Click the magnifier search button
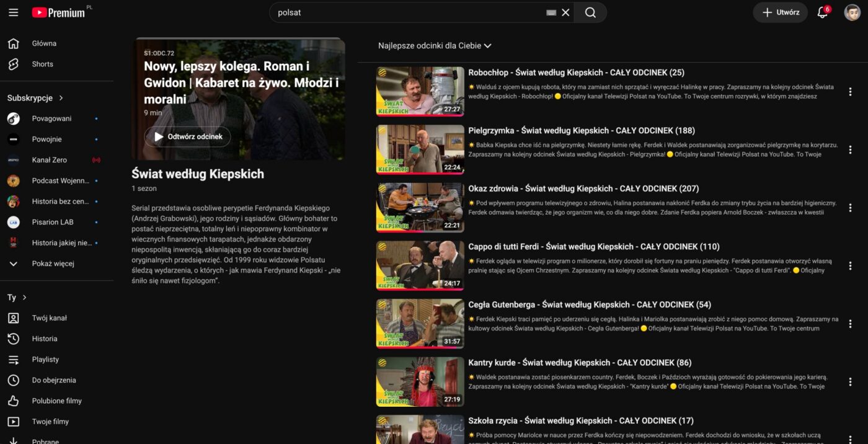868x444 pixels. click(x=590, y=12)
